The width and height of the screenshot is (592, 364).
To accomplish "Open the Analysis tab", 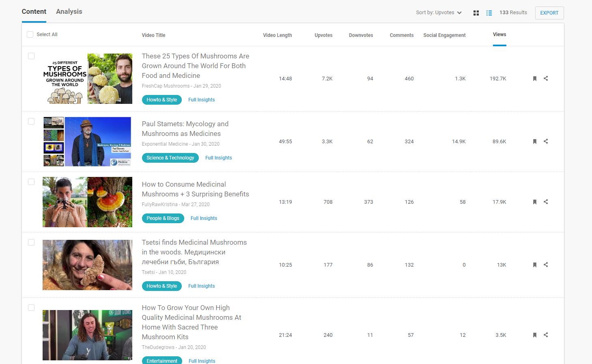I will 69,11.
